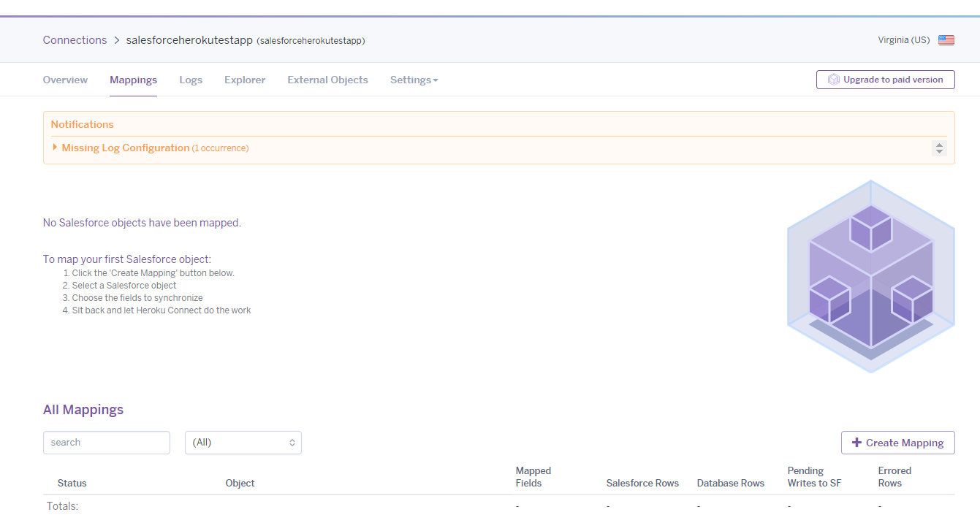Go to the External Objects tab
Image resolution: width=980 pixels, height=523 pixels.
(x=327, y=80)
